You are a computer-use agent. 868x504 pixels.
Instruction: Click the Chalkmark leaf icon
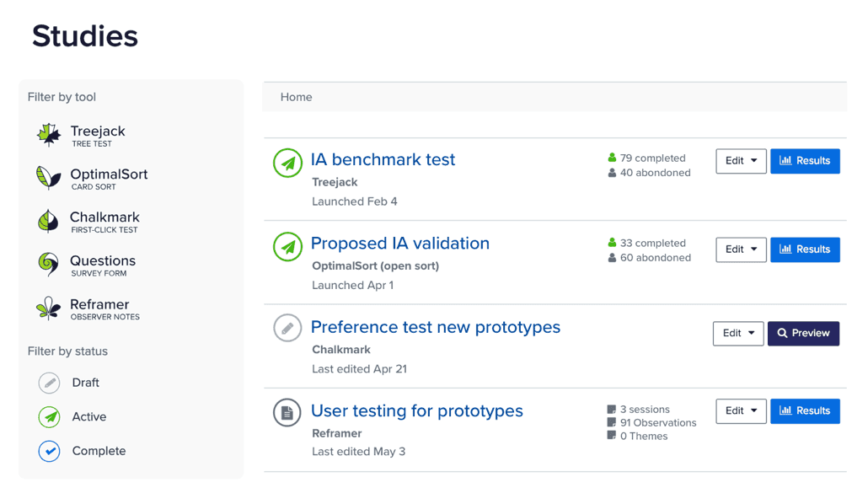tap(48, 221)
